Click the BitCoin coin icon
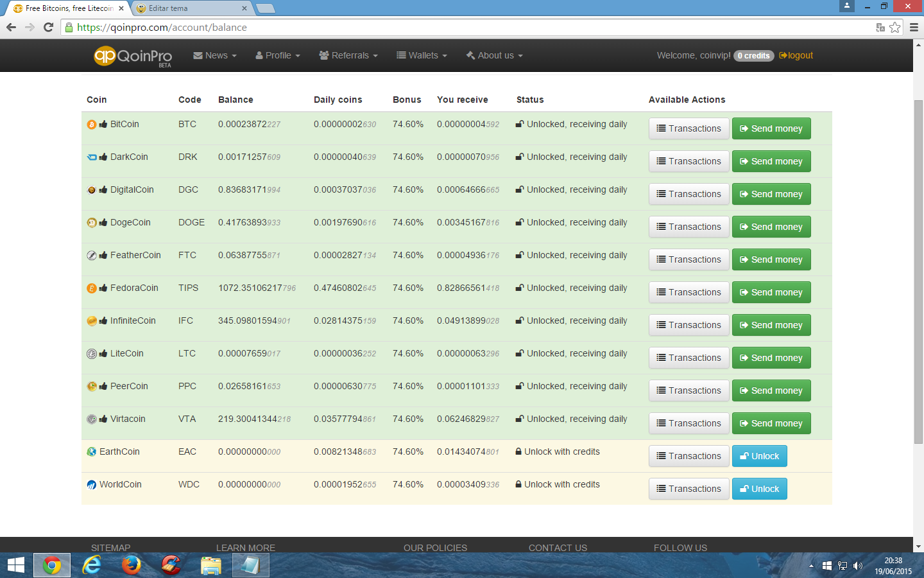The height and width of the screenshot is (578, 924). pyautogui.click(x=92, y=125)
